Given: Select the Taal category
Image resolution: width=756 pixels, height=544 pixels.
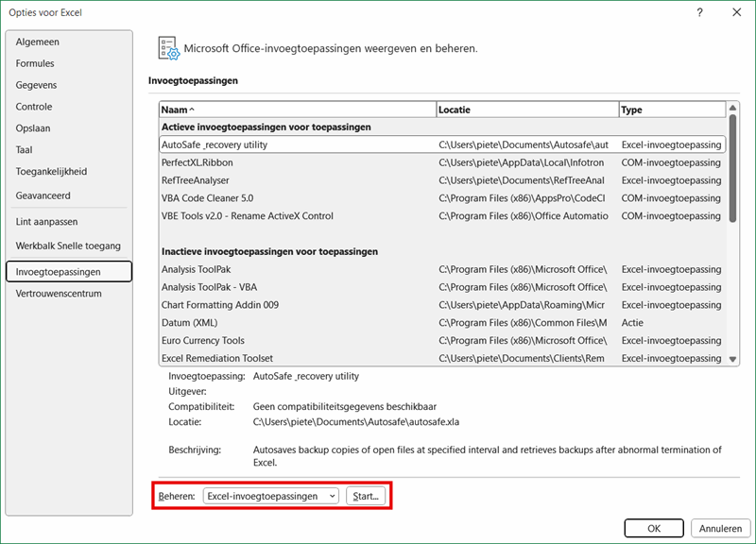Looking at the screenshot, I should pos(69,150).
